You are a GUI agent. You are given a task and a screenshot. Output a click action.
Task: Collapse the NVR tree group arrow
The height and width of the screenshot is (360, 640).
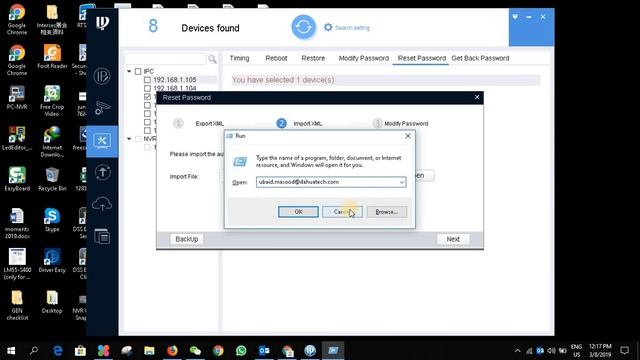129,139
